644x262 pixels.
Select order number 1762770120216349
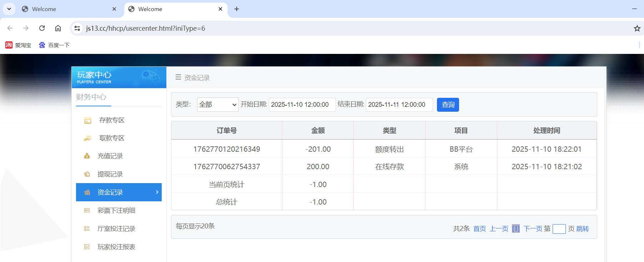point(227,149)
